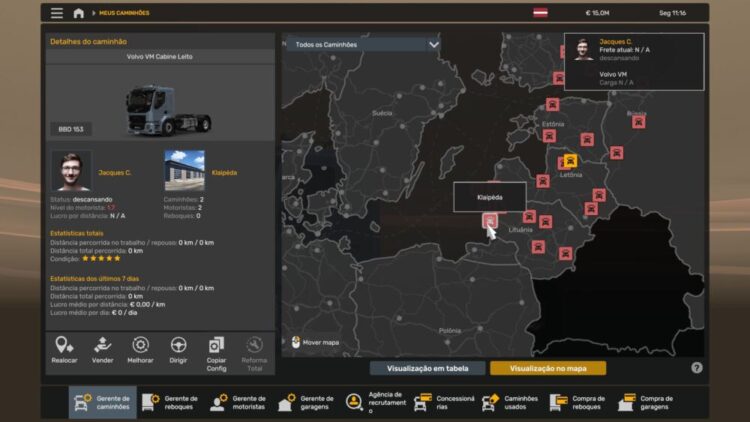Click the BBD 153 license plate label
The width and height of the screenshot is (750, 422).
[71, 129]
